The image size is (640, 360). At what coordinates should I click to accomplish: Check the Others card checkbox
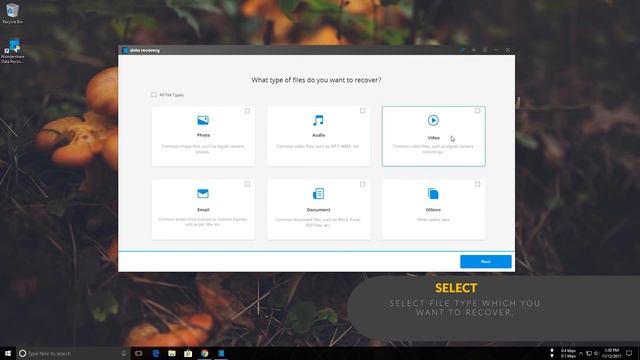[x=478, y=184]
